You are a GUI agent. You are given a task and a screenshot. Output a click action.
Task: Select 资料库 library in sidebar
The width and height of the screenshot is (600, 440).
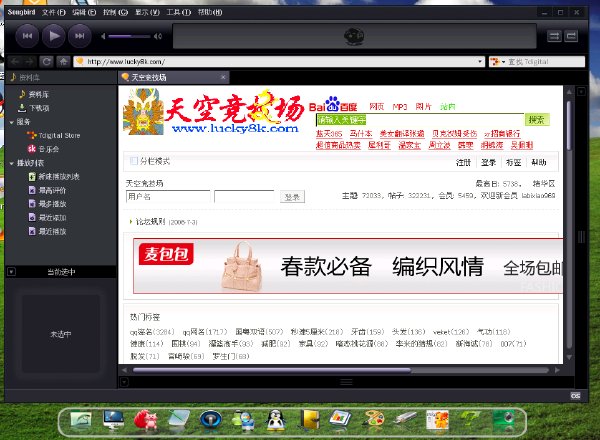pyautogui.click(x=38, y=94)
